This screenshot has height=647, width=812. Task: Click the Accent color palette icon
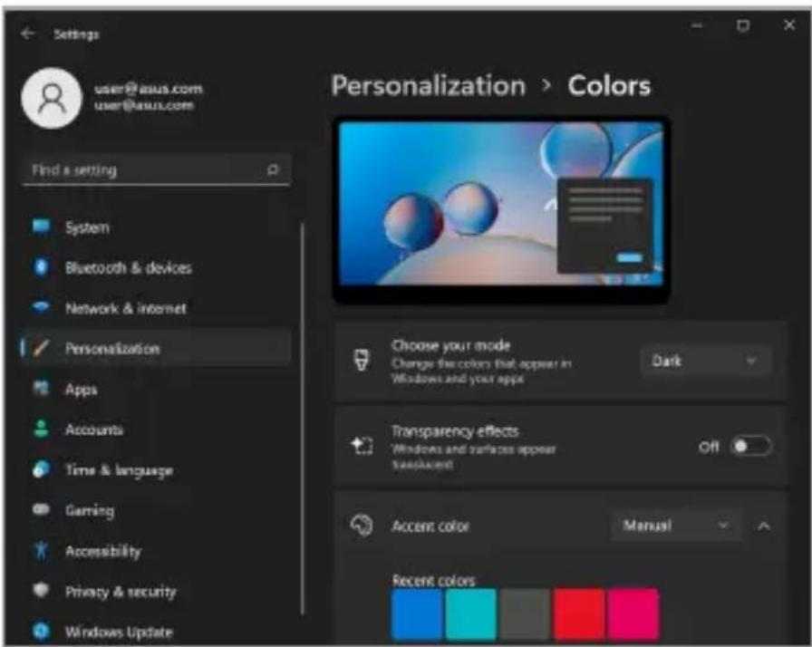(362, 526)
